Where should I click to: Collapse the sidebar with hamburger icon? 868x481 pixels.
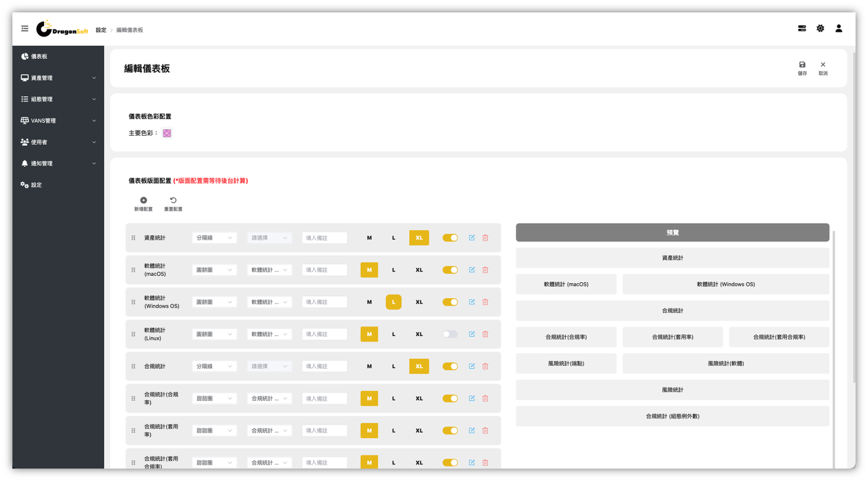tap(25, 29)
